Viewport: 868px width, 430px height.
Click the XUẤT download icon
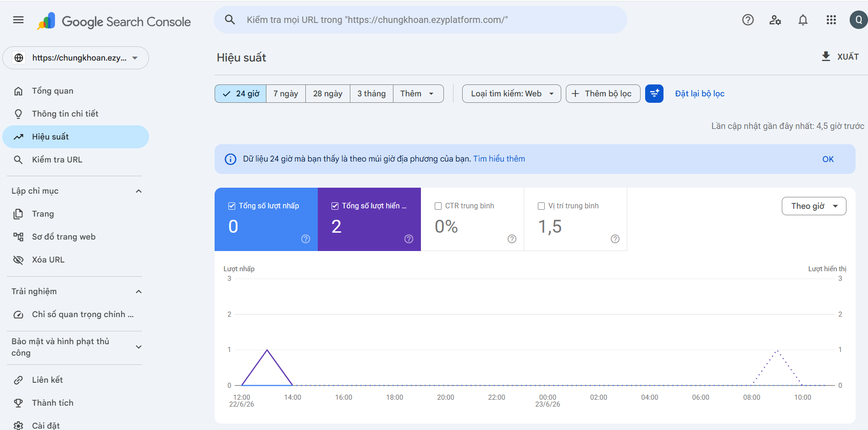[826, 56]
